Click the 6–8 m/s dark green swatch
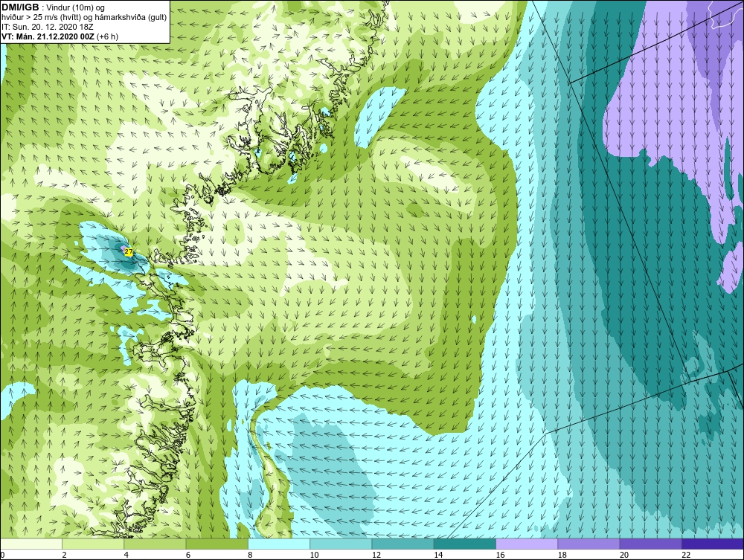 pos(217,544)
